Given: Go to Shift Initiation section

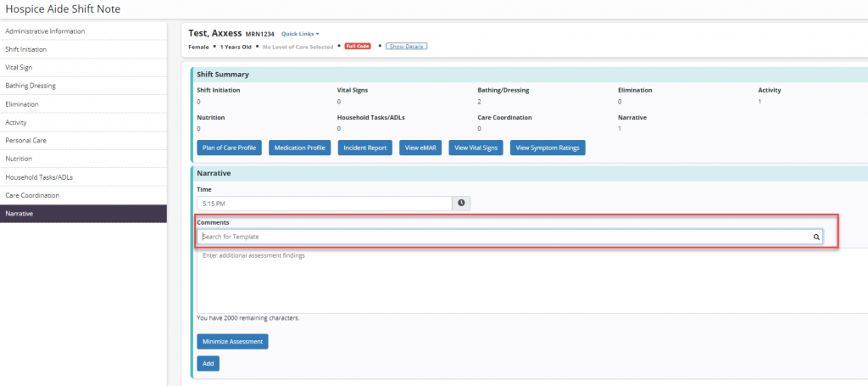Looking at the screenshot, I should click(83, 49).
